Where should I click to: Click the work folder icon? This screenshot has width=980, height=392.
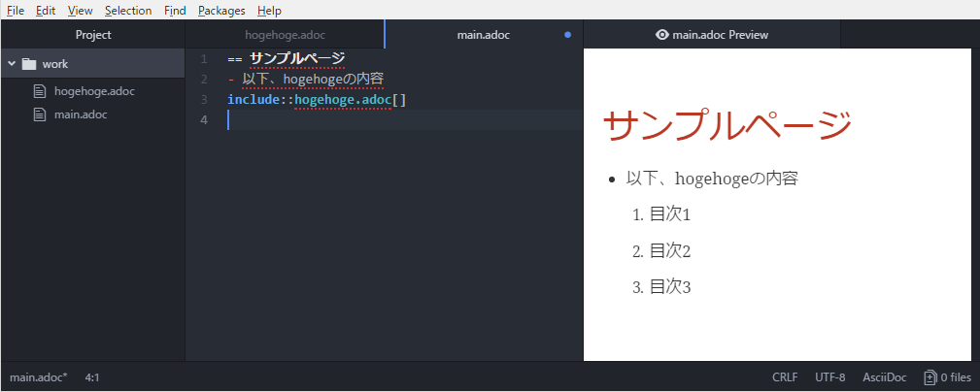point(29,64)
